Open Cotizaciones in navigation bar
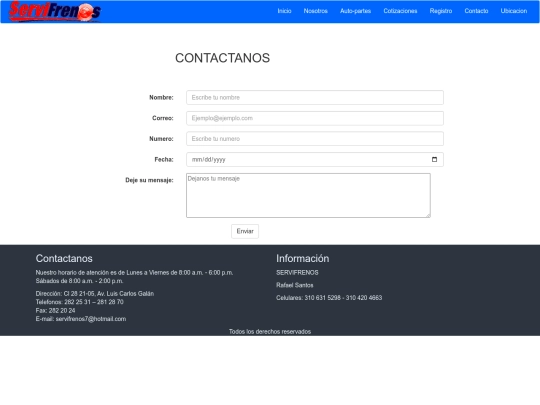 (400, 11)
